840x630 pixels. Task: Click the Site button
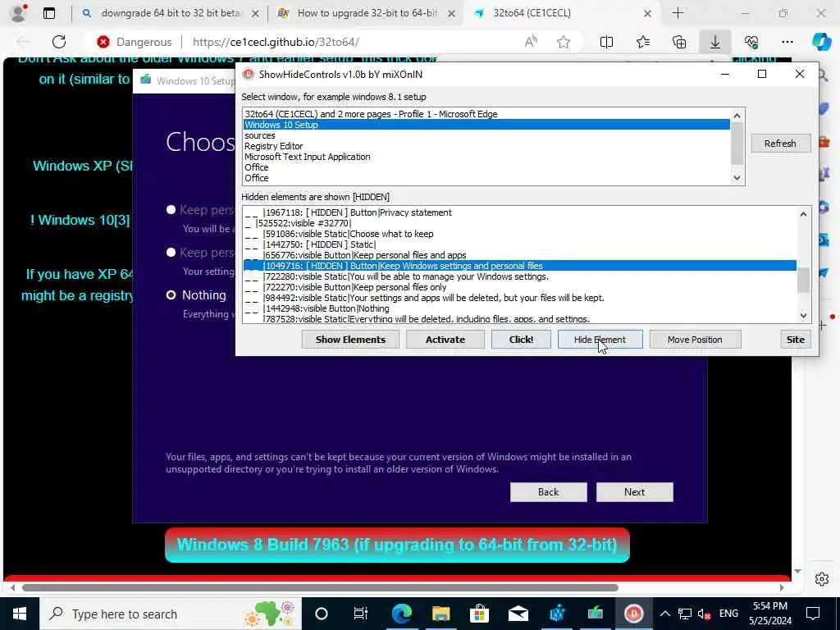[x=796, y=340]
